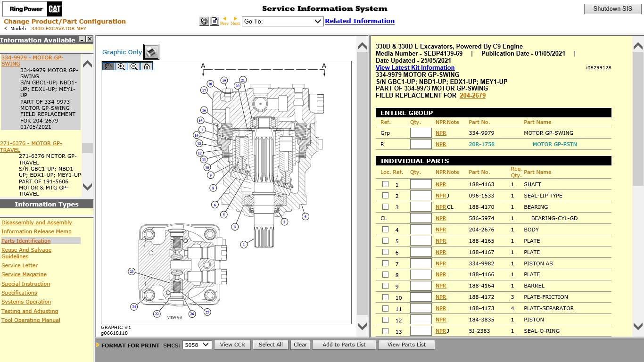Viewport: 644px width, 362px height.
Task: Click quantity field for BEARING part 188-4170
Action: [421, 207]
